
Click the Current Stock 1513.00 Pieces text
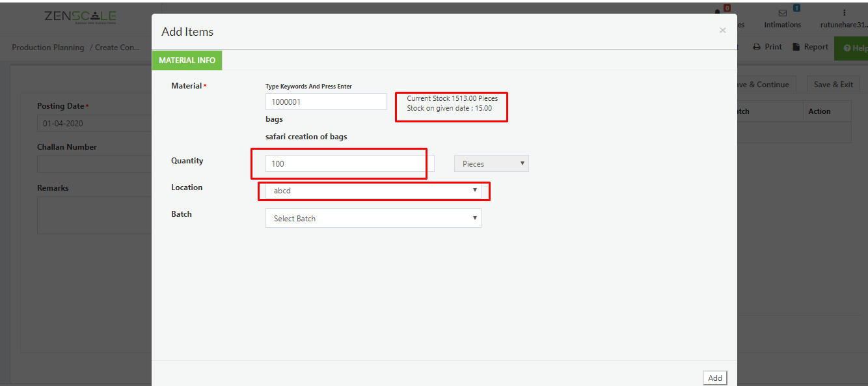coord(452,98)
